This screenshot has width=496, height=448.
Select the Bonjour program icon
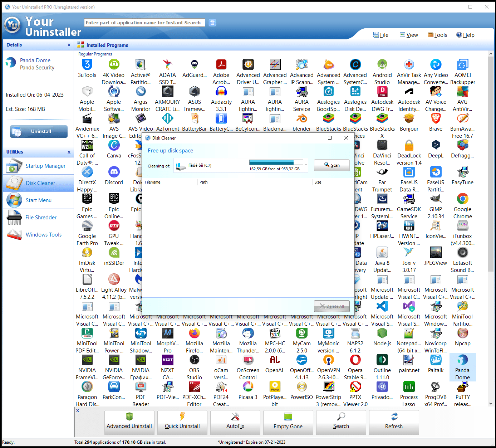click(x=409, y=118)
